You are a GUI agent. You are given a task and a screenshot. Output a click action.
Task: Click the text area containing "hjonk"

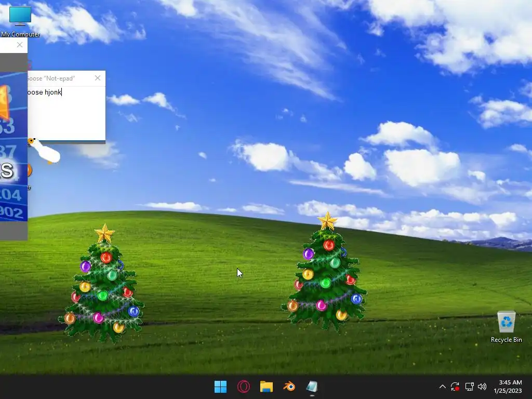coord(66,113)
